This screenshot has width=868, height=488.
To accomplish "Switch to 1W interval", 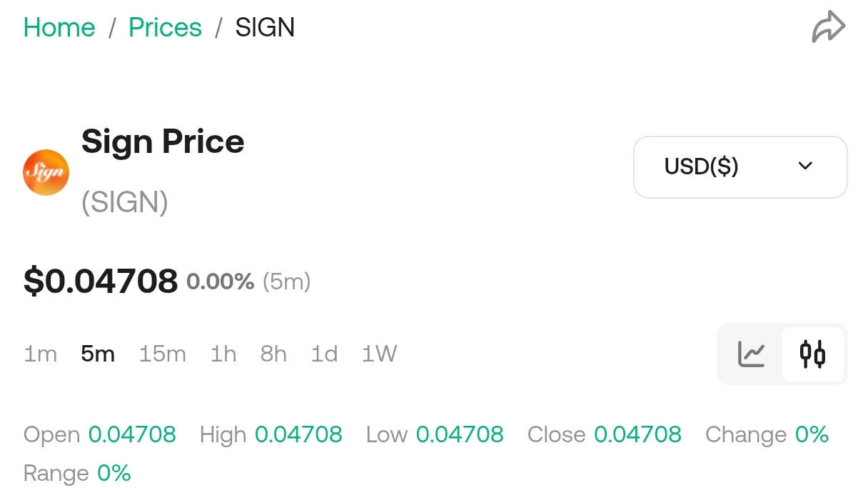I will [x=379, y=354].
